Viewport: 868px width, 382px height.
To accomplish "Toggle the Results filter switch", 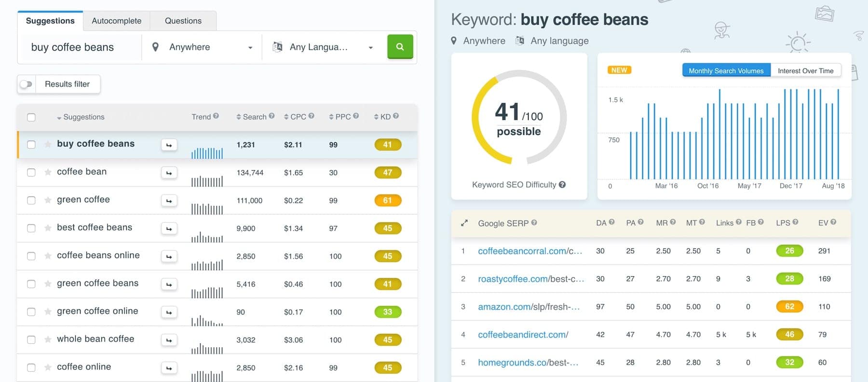I will [26, 84].
